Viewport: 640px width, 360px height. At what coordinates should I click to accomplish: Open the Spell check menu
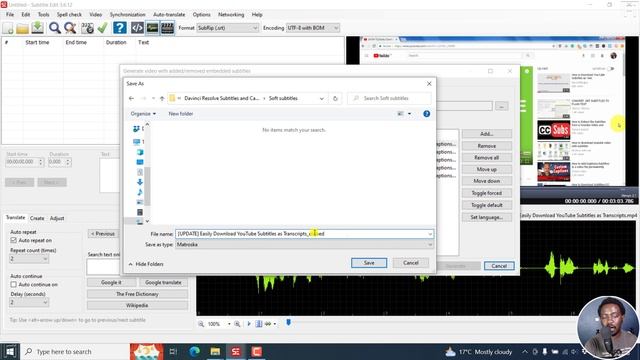tap(69, 14)
